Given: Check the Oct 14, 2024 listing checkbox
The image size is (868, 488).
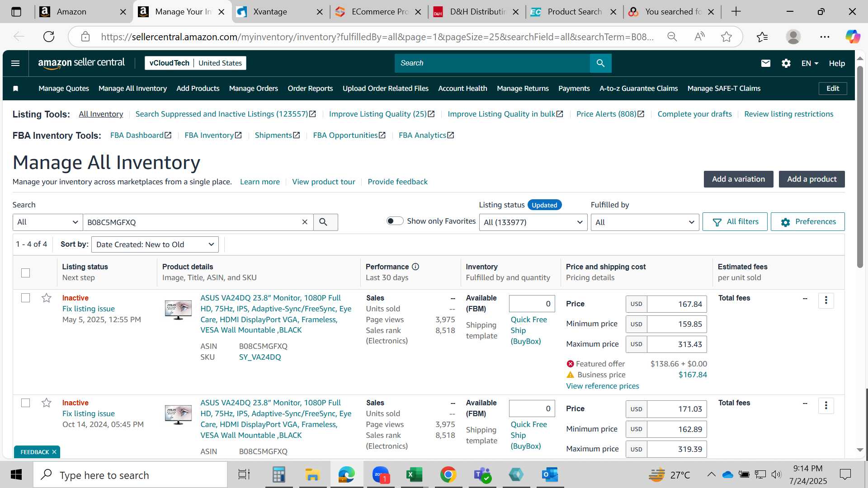Looking at the screenshot, I should 26,403.
